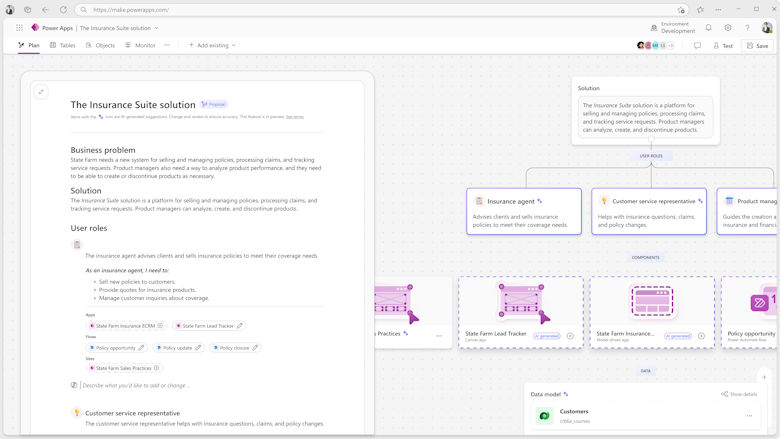
Task: Open the overflow ellipsis after the Monitor tab
Action: [x=167, y=45]
